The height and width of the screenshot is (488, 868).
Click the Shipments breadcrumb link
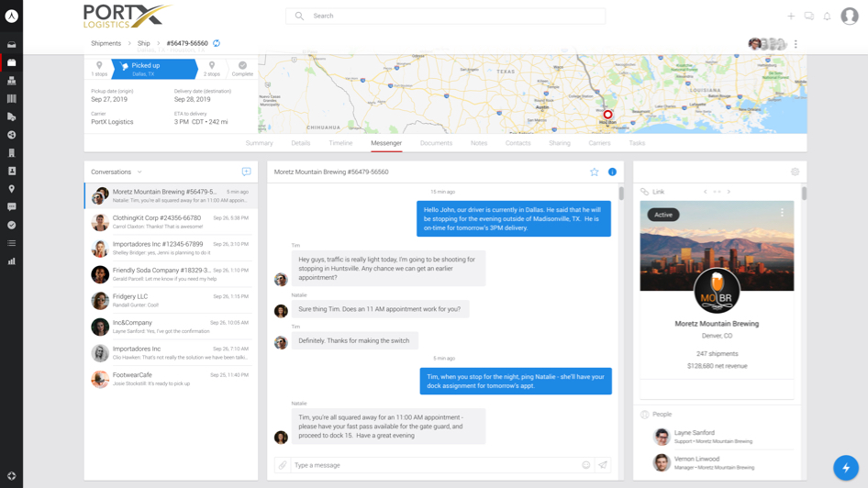[x=106, y=43]
